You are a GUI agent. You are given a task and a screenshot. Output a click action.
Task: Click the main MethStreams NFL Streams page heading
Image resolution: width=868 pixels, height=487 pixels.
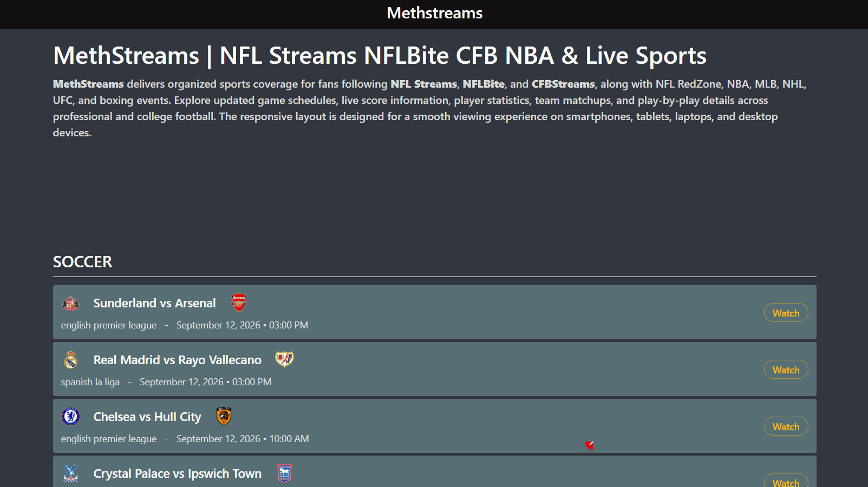click(x=380, y=56)
